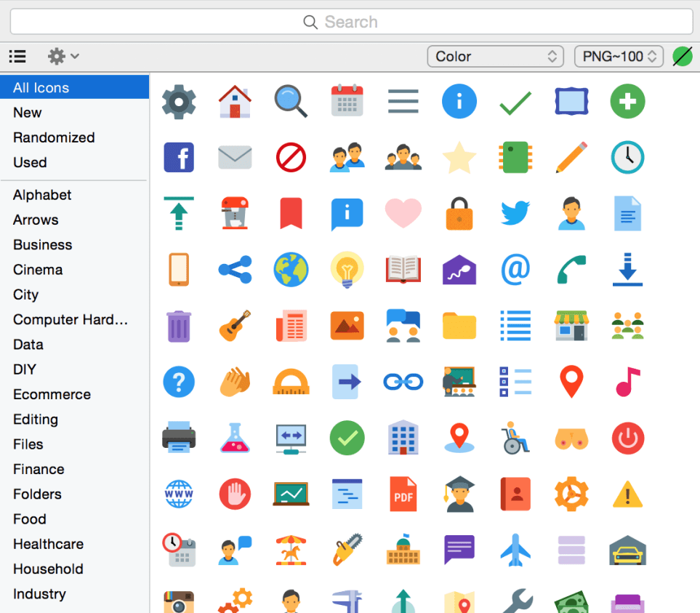Select the Business category
The image size is (700, 613).
pyautogui.click(x=42, y=245)
